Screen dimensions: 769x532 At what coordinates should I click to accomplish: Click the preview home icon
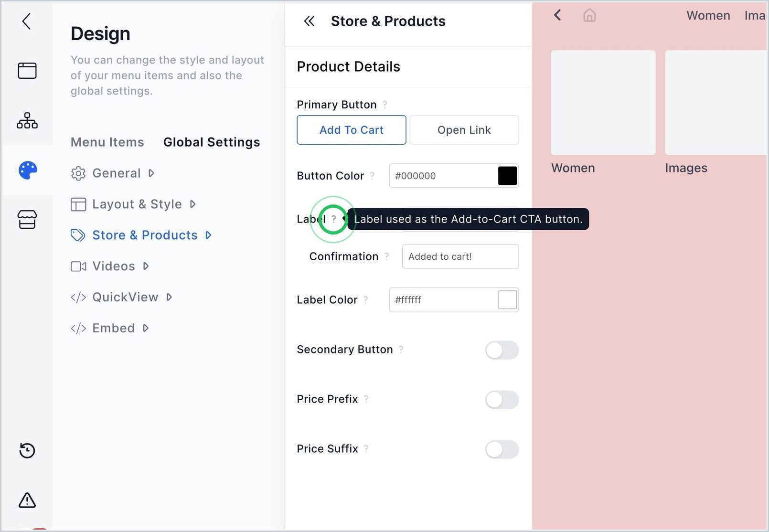click(589, 16)
